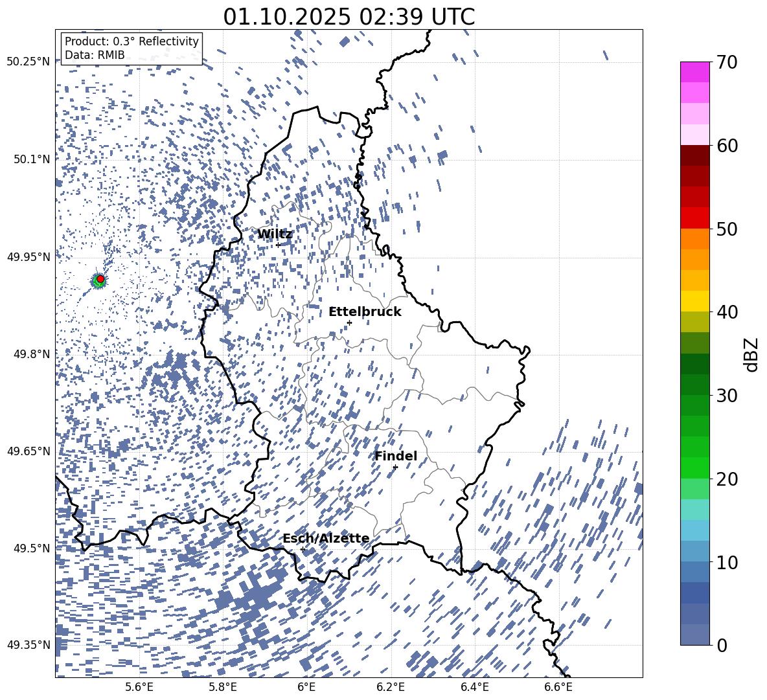The width and height of the screenshot is (767, 700).
Task: Click the Findel station cross marker
Action: (x=395, y=467)
